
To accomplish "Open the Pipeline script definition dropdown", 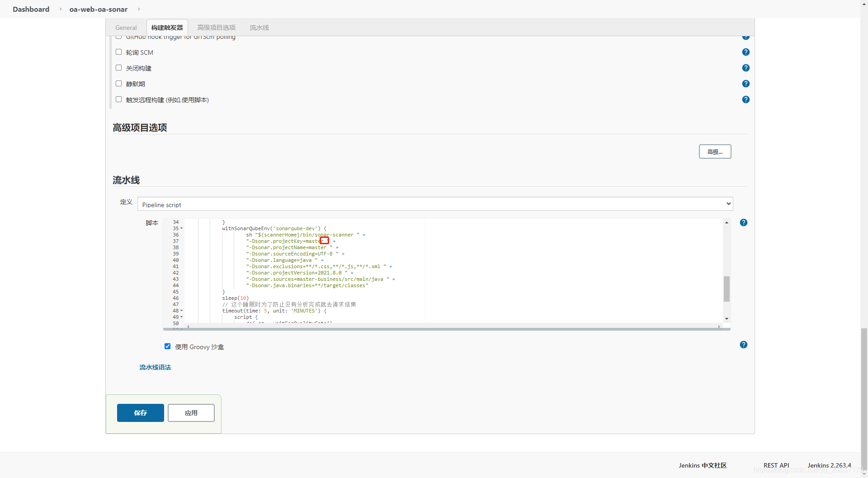I will 435,204.
